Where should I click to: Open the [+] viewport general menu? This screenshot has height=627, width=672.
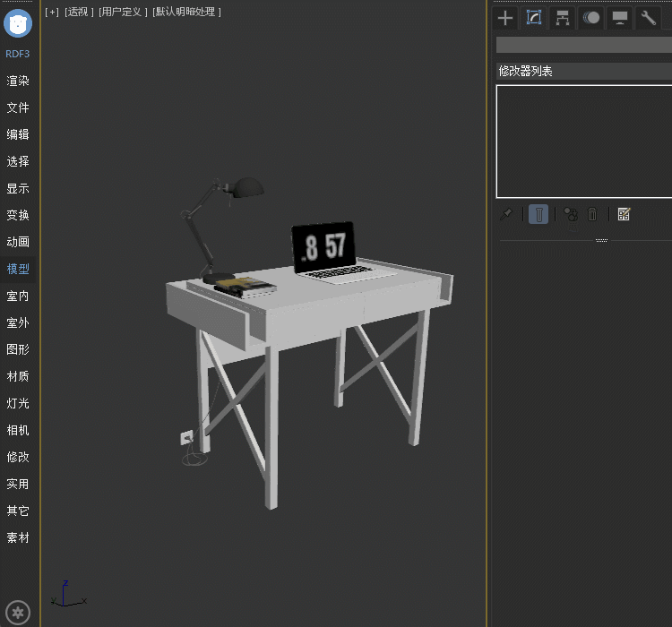[x=52, y=12]
